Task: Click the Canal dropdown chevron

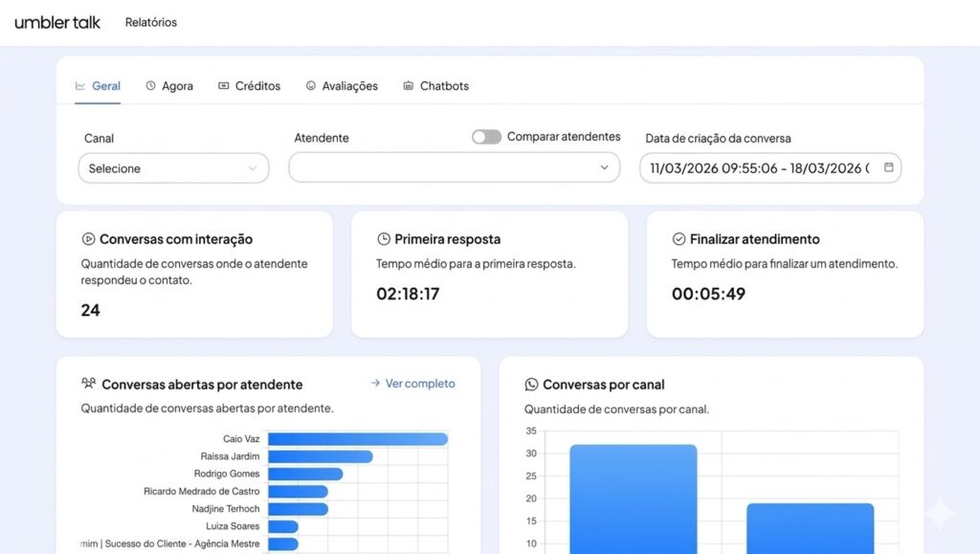Action: [253, 168]
